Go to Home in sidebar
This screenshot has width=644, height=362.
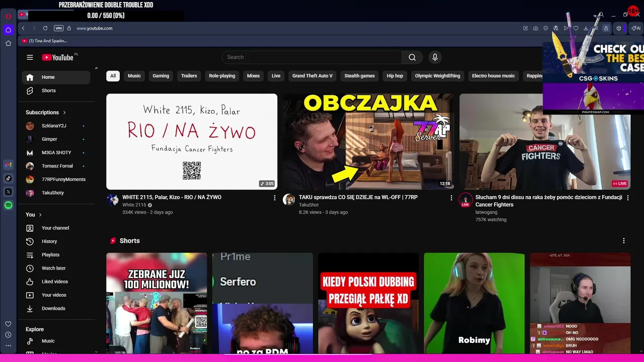[56, 77]
